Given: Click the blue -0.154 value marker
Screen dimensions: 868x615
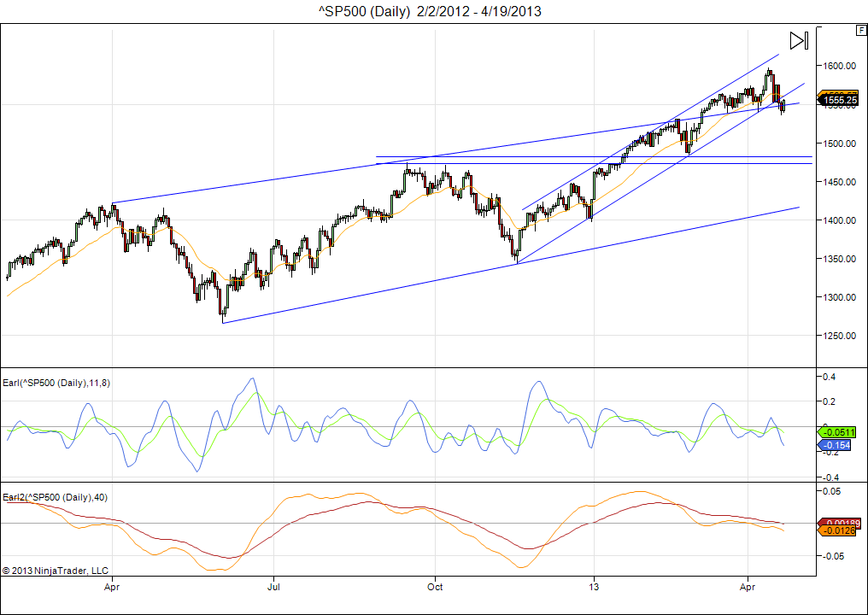Looking at the screenshot, I should [x=839, y=445].
